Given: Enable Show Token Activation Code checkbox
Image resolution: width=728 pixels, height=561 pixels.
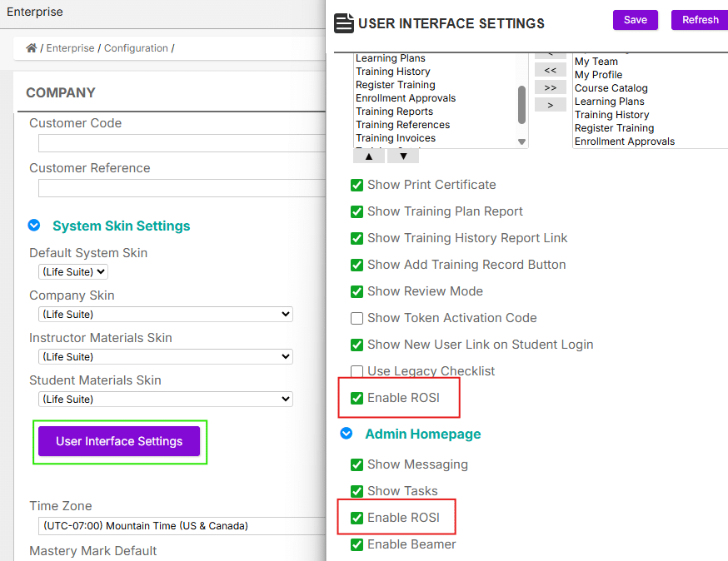Looking at the screenshot, I should point(357,318).
